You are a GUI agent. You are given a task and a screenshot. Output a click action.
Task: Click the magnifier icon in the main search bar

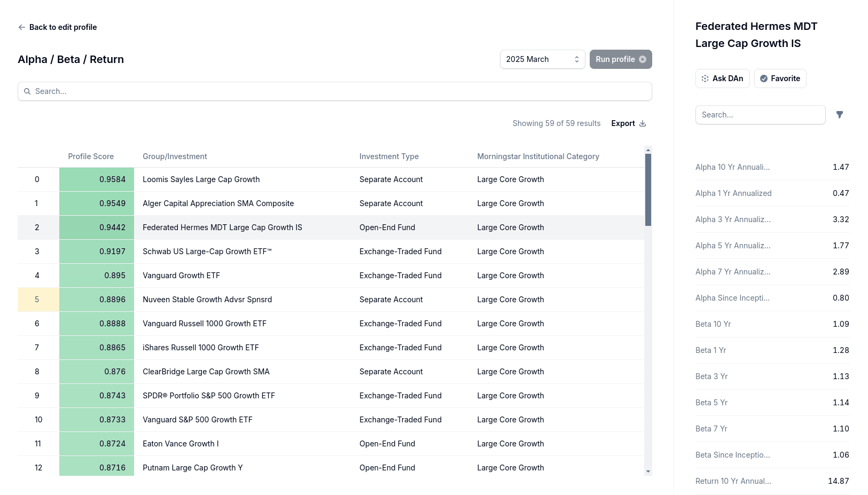pos(27,91)
